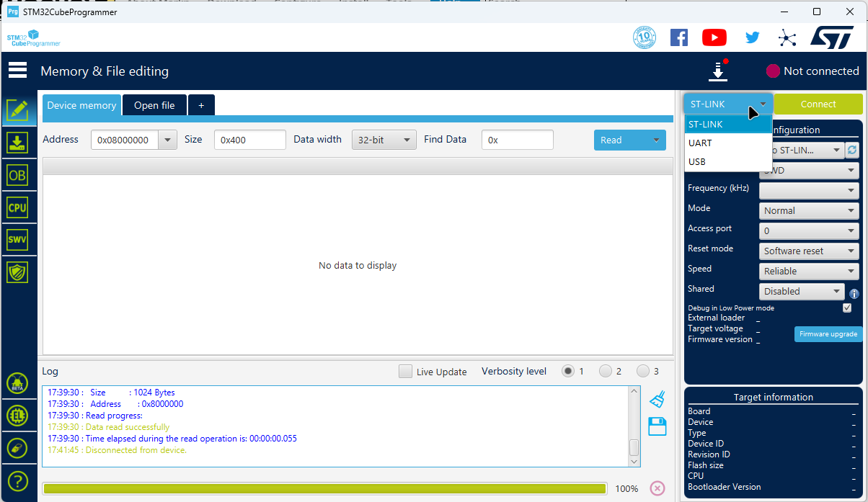Enable the Live Update checkbox
Screen dimensions: 868x502
pyautogui.click(x=406, y=372)
